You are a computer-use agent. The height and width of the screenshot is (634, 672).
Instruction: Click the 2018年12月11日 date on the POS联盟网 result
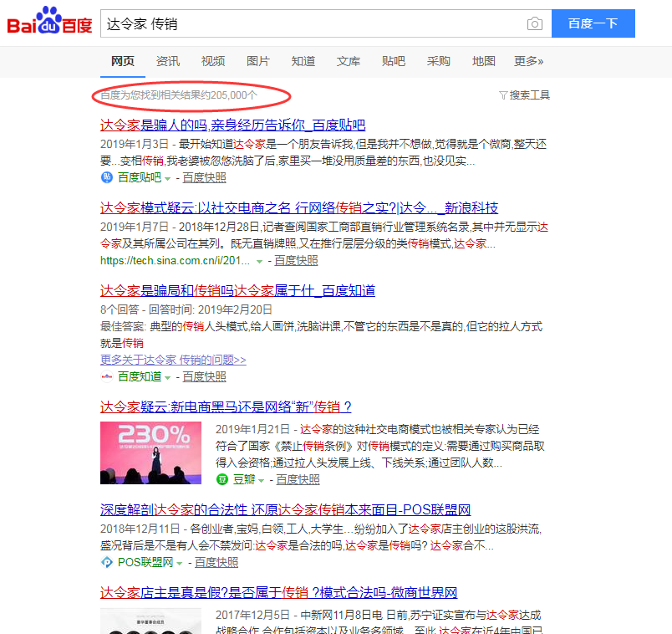140,529
